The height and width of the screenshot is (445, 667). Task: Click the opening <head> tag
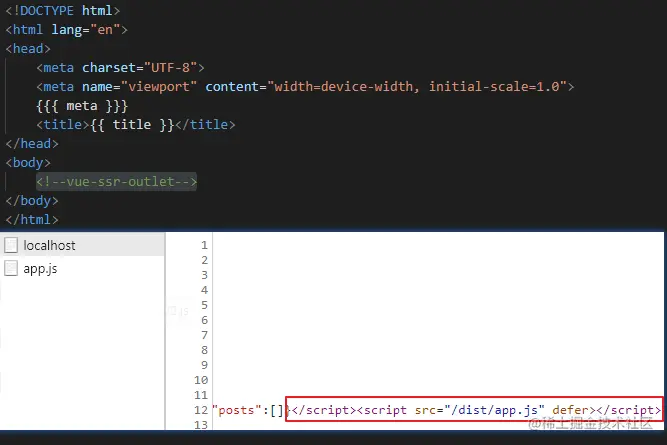tap(28, 49)
